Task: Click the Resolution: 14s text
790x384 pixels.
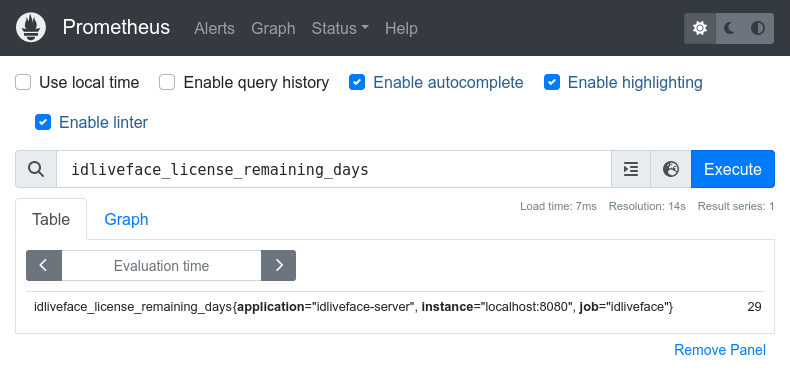Action: pos(647,206)
